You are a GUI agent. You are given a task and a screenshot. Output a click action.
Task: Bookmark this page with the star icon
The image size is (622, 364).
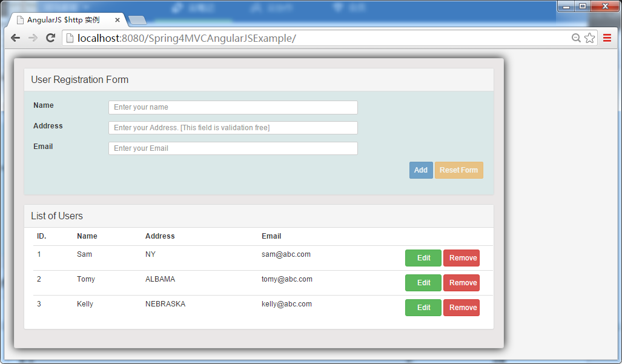pos(590,38)
